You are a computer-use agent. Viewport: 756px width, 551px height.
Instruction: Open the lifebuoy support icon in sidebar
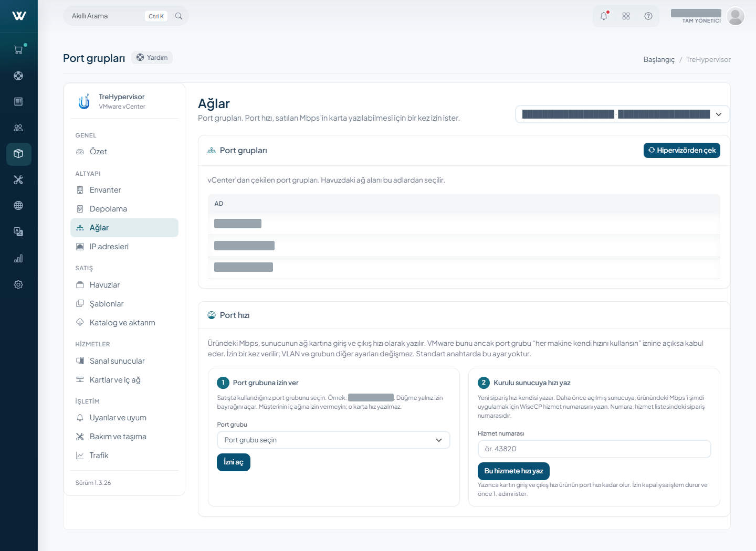18,76
